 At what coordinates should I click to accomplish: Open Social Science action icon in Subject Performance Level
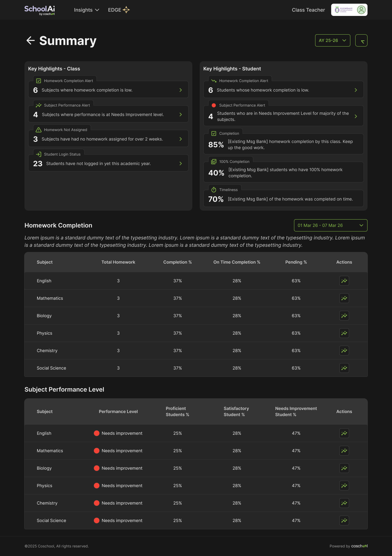pos(344,520)
